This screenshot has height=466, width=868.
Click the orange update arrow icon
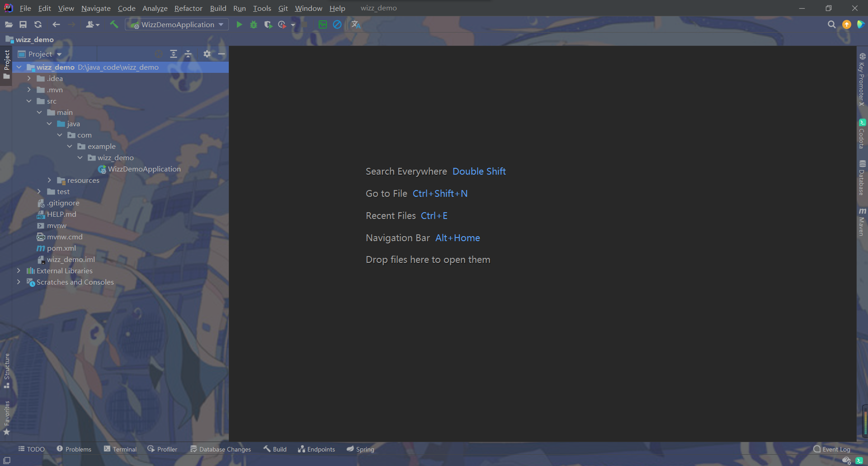tap(847, 24)
